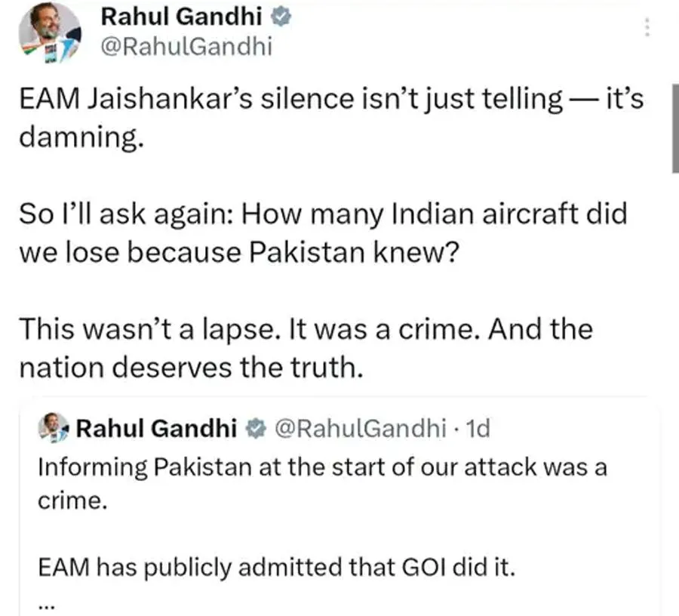The image size is (679, 616).
Task: Click Rahul Gandhi's large profile photo
Action: tap(50, 33)
